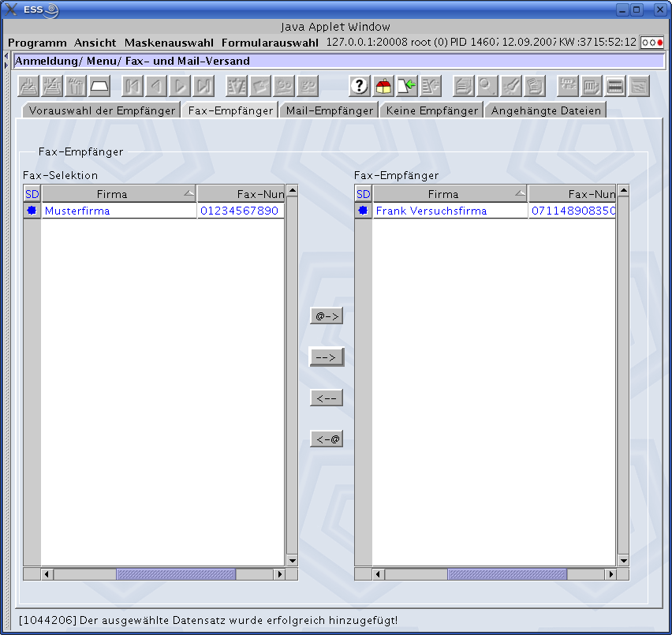Jump to first record navigation icon

click(133, 86)
